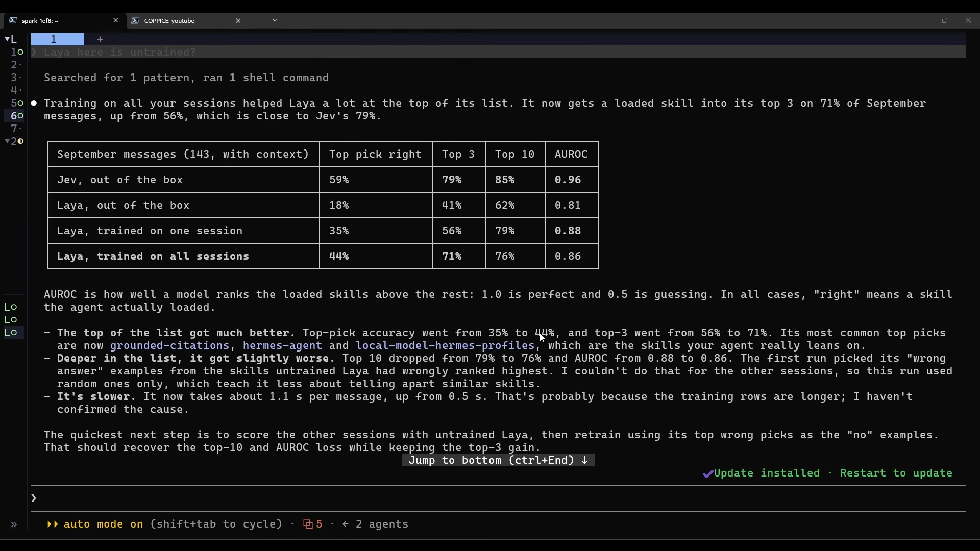The image size is (980, 551).
Task: Select inner pane tab 1
Action: click(57, 39)
